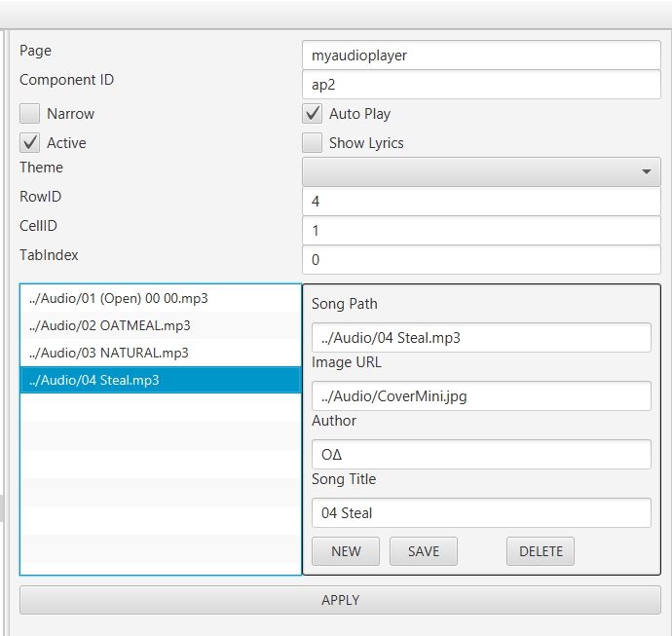
Task: Click the Author input field
Action: [x=481, y=455]
